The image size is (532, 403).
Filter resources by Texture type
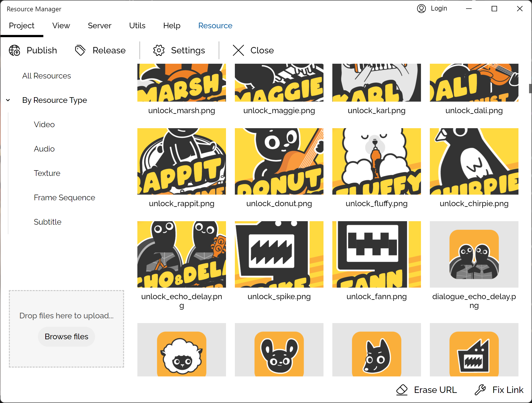(x=47, y=173)
